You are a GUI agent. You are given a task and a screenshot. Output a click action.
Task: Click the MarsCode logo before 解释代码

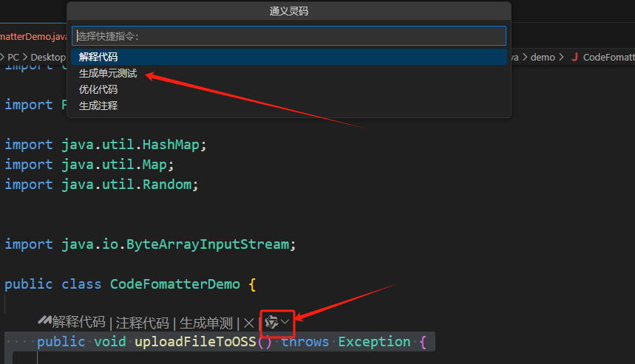pyautogui.click(x=44, y=322)
